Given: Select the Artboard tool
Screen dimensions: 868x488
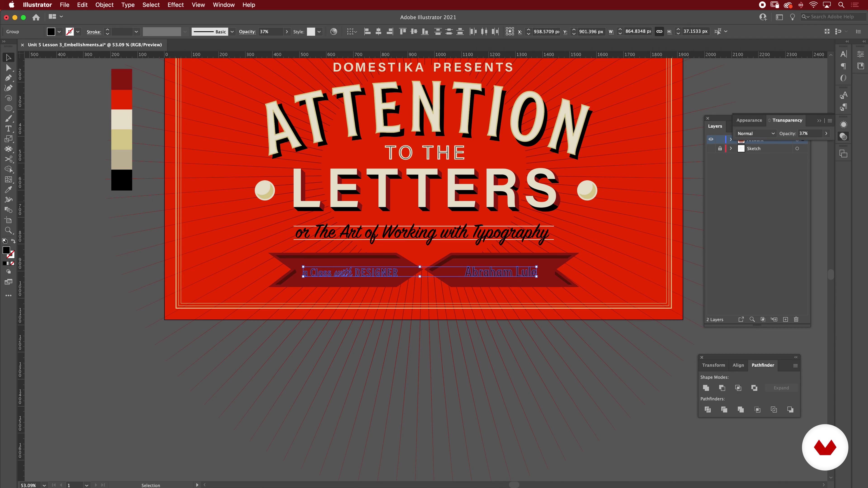Looking at the screenshot, I should (8, 220).
